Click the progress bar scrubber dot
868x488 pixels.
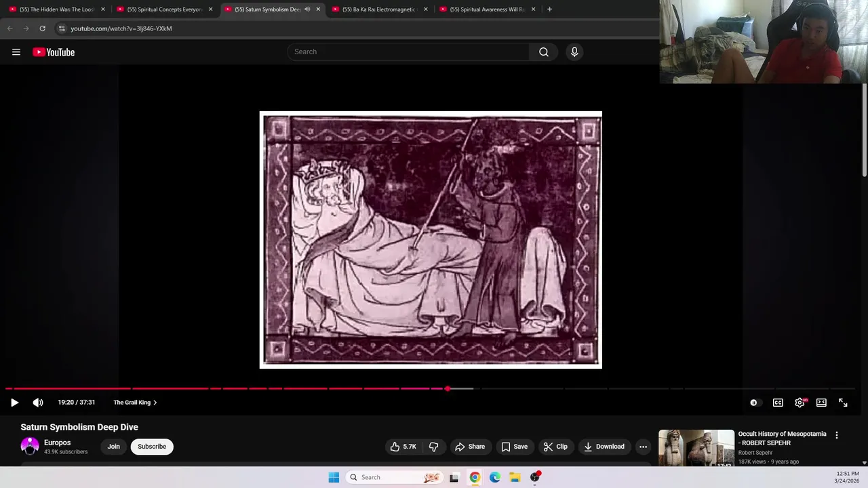[448, 388]
